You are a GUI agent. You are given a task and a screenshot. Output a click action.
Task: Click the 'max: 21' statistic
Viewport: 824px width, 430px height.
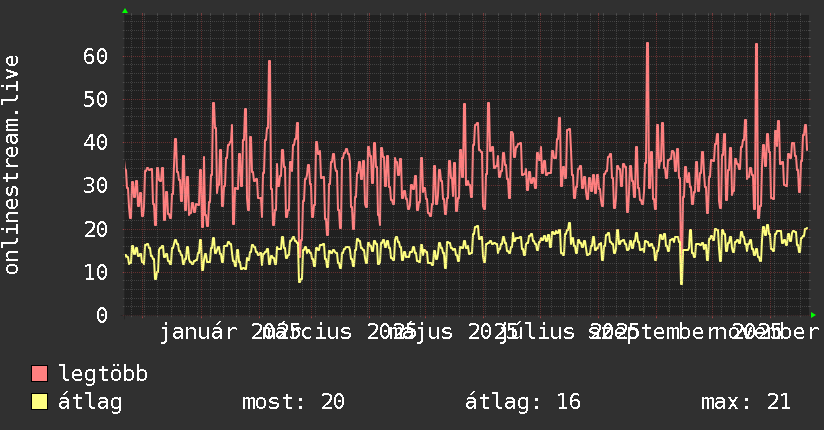click(746, 402)
